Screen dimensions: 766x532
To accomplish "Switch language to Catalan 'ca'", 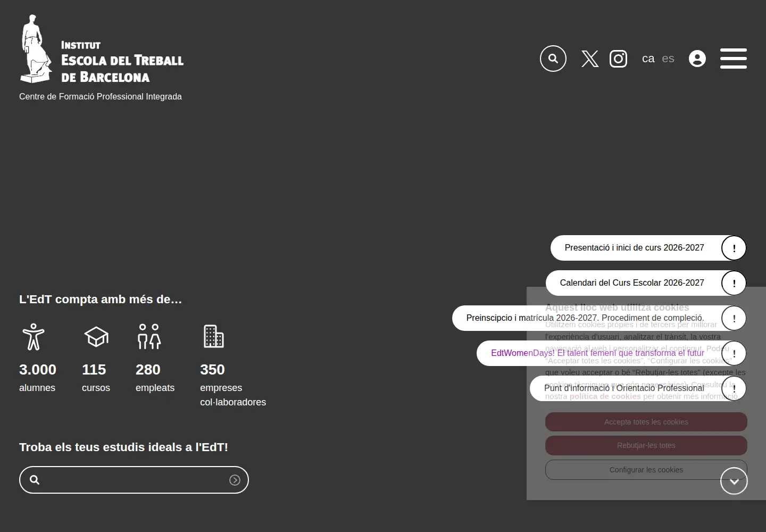I will (x=648, y=59).
